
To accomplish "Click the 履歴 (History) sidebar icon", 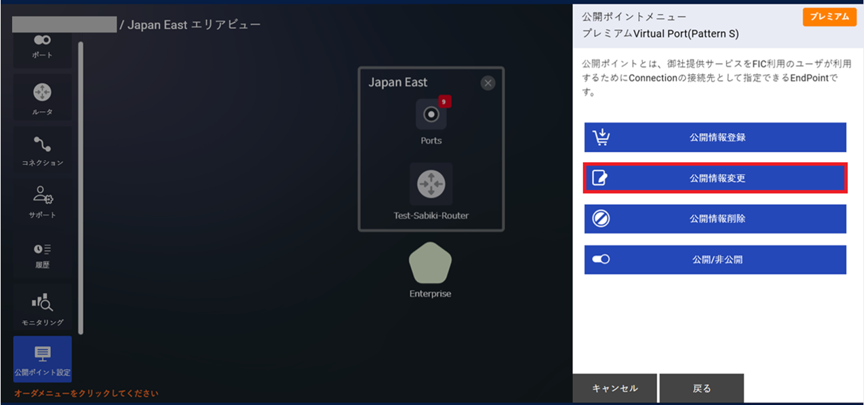I will 42,250.
